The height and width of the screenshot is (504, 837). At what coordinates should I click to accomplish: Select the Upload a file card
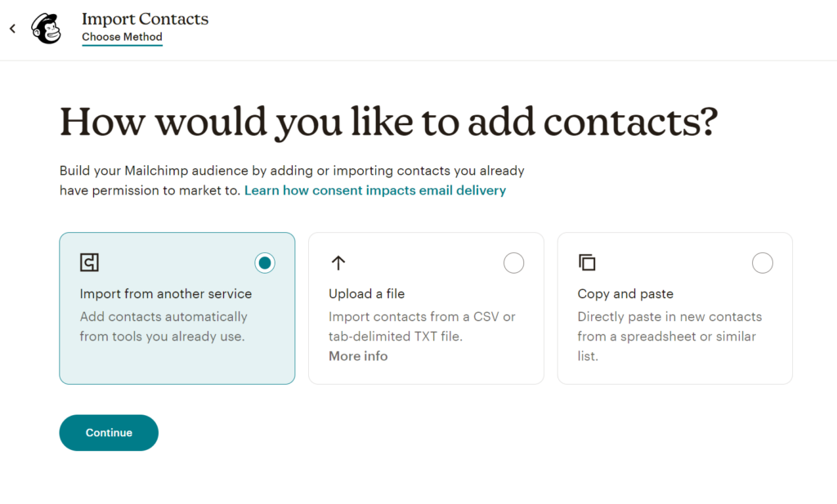tap(425, 308)
